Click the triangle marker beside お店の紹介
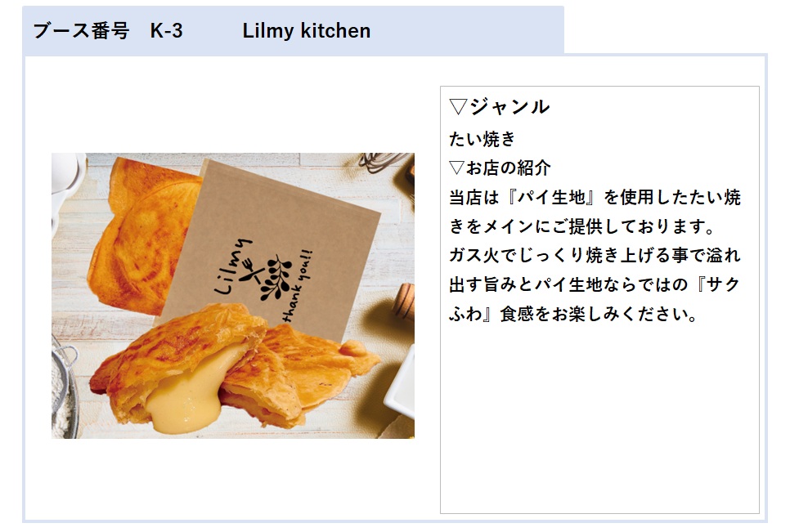Image resolution: width=790 pixels, height=532 pixels. tap(456, 168)
